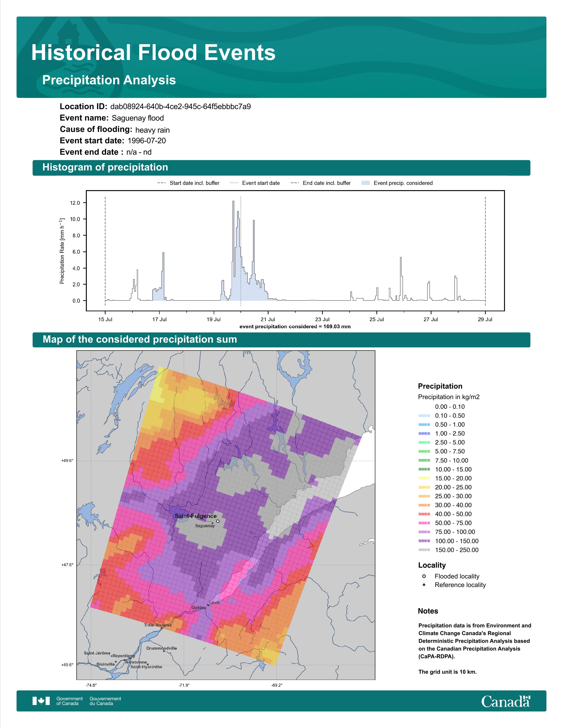The height and width of the screenshot is (728, 563).
Task: Click the Location ID value text
Action: tap(180, 107)
